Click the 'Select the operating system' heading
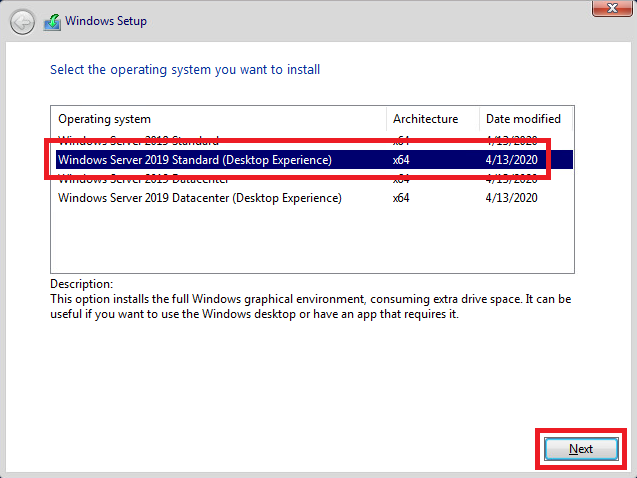 click(x=185, y=70)
